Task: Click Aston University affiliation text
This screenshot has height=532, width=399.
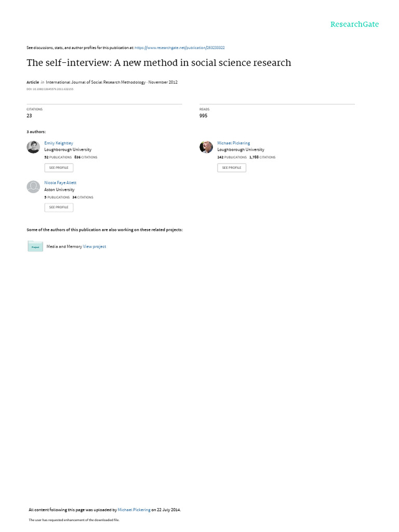Action: [x=59, y=190]
